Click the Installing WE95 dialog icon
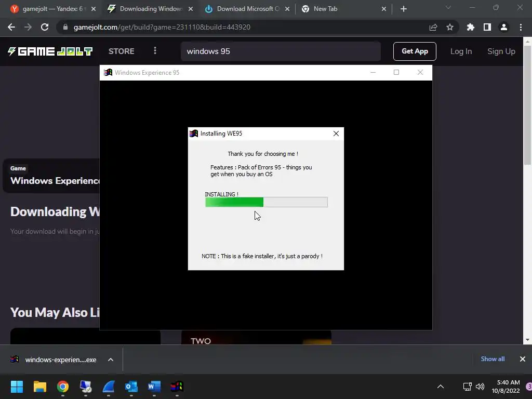532x399 pixels. pos(194,134)
